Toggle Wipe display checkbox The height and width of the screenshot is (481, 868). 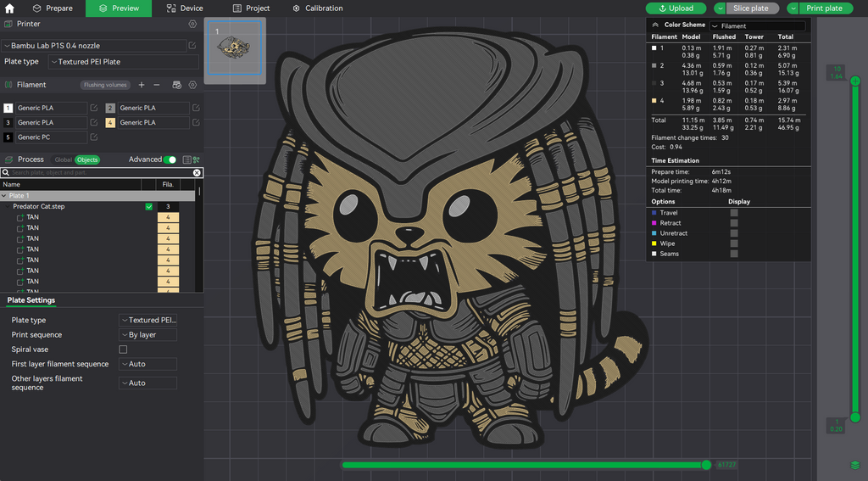tap(734, 243)
